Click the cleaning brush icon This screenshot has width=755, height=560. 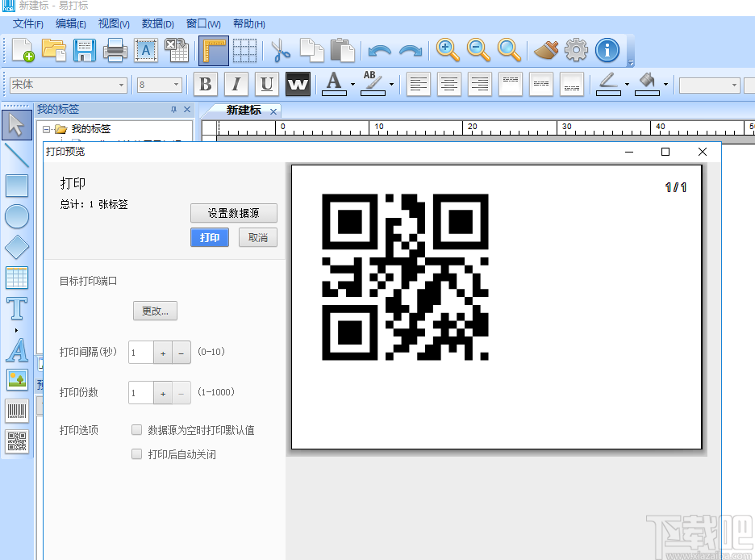pos(546,50)
